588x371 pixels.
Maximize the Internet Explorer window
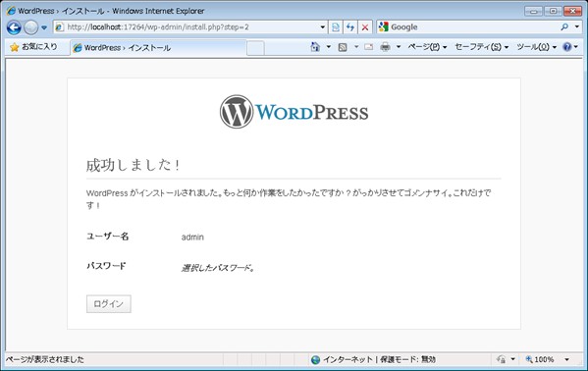(553, 11)
